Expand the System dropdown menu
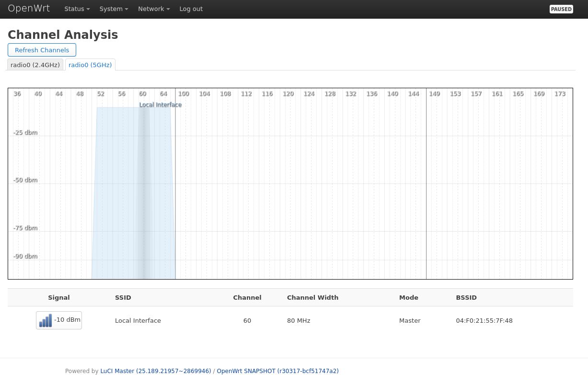Screen dimensions: 588x375 [114, 9]
